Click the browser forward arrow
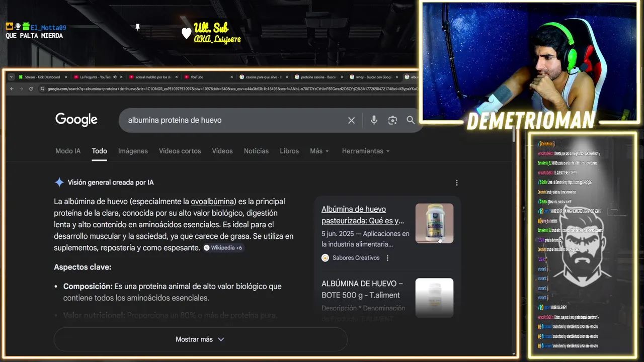 pyautogui.click(x=21, y=89)
